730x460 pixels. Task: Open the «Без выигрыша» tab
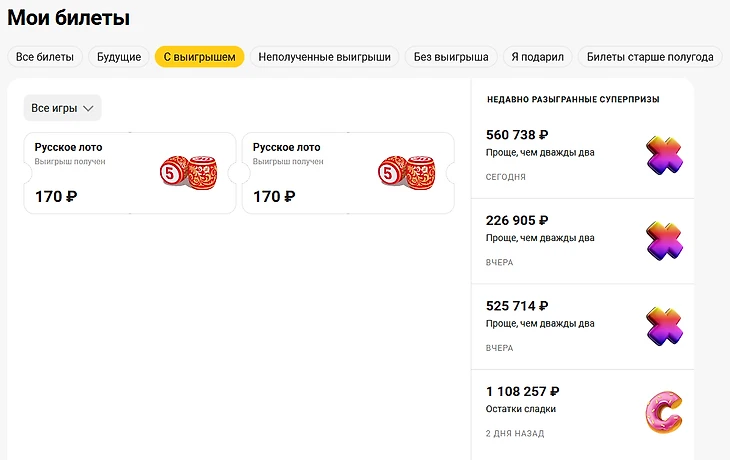coord(451,57)
